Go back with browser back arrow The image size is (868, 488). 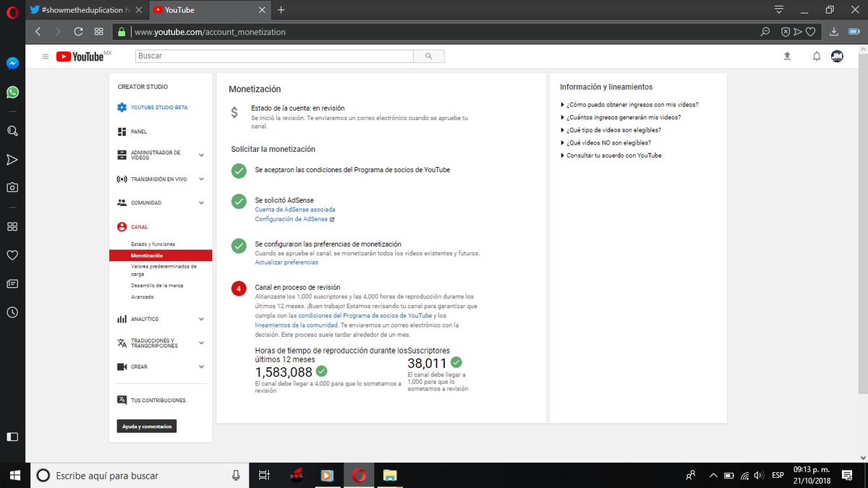pyautogui.click(x=38, y=32)
